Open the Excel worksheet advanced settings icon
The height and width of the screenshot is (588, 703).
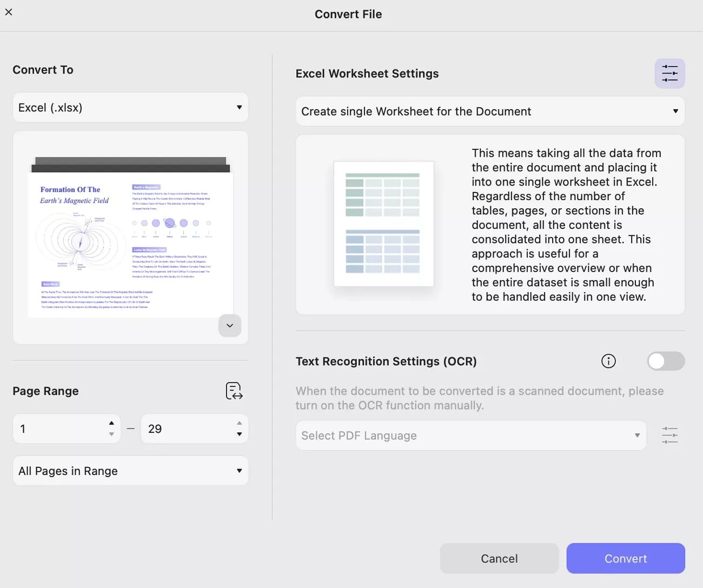[x=669, y=74]
